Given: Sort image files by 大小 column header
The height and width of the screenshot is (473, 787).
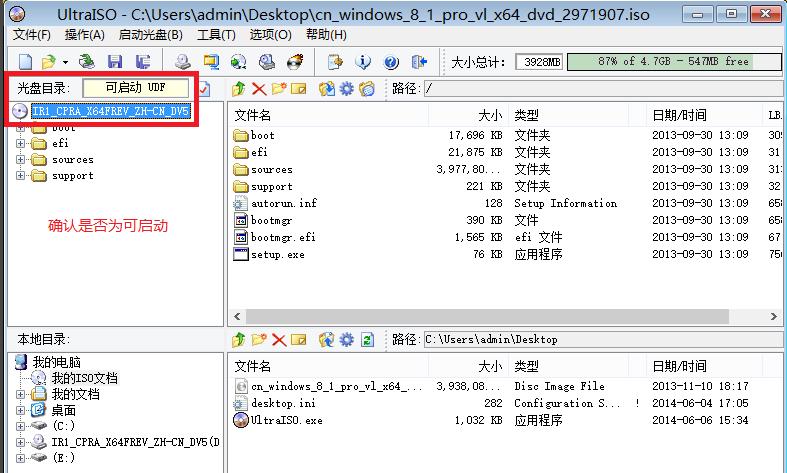Looking at the screenshot, I should 468,115.
